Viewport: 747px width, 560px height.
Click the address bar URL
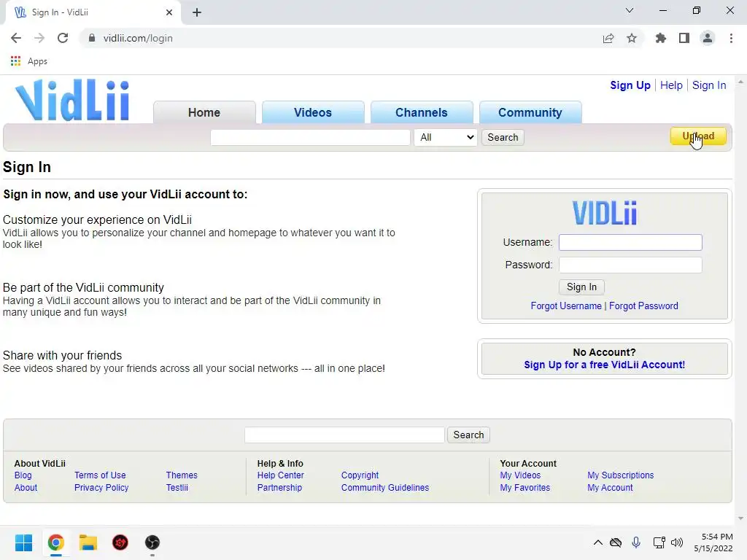pos(138,38)
